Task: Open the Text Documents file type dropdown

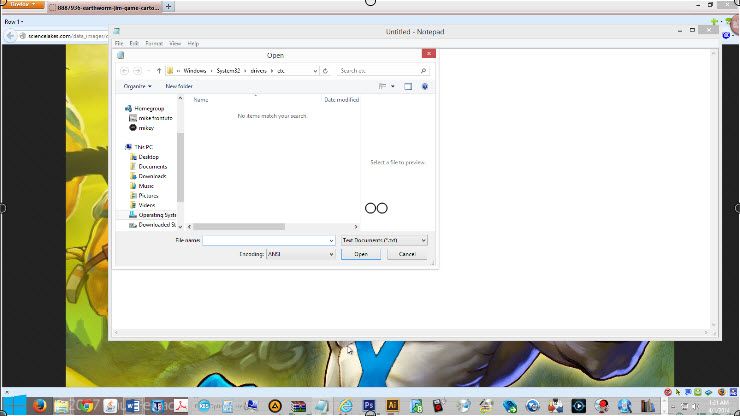Action: tap(384, 240)
